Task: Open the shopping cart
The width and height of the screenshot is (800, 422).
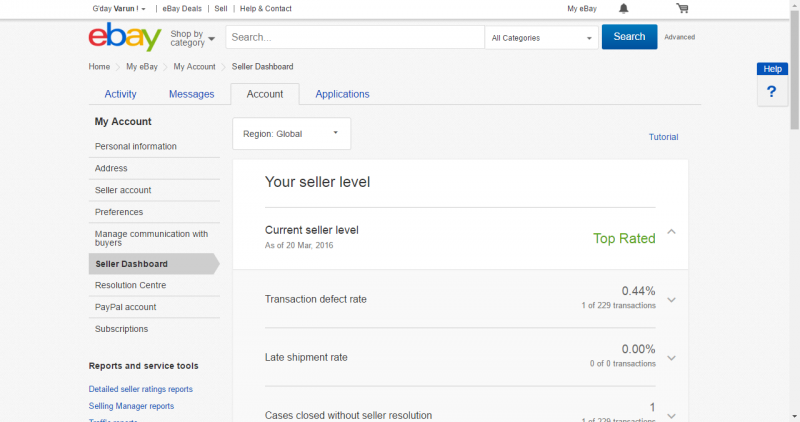Action: tap(682, 8)
